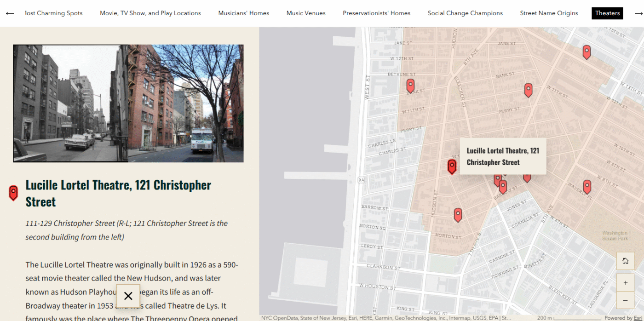Close the panel with the X button
The width and height of the screenshot is (644, 321).
pos(128,296)
